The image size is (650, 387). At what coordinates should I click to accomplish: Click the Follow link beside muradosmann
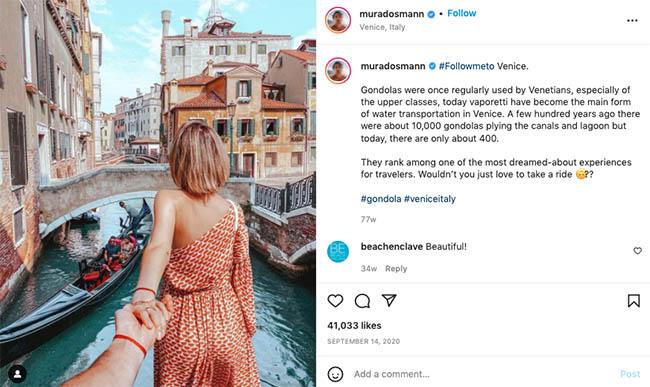tap(461, 13)
